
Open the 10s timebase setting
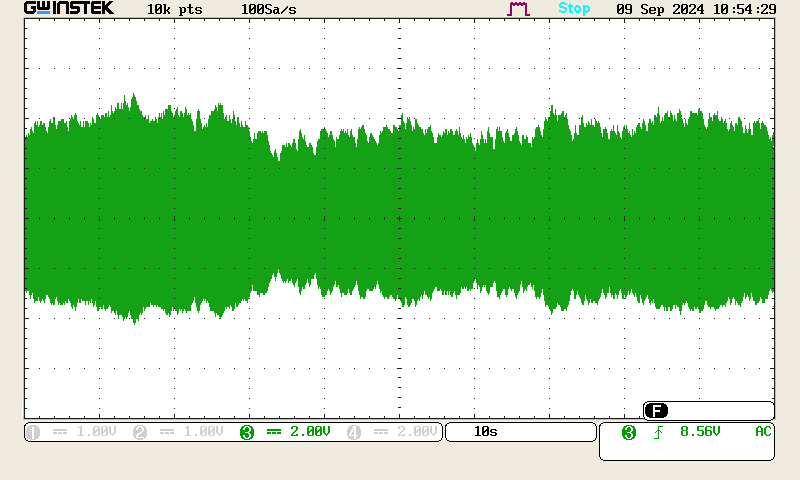tap(486, 432)
